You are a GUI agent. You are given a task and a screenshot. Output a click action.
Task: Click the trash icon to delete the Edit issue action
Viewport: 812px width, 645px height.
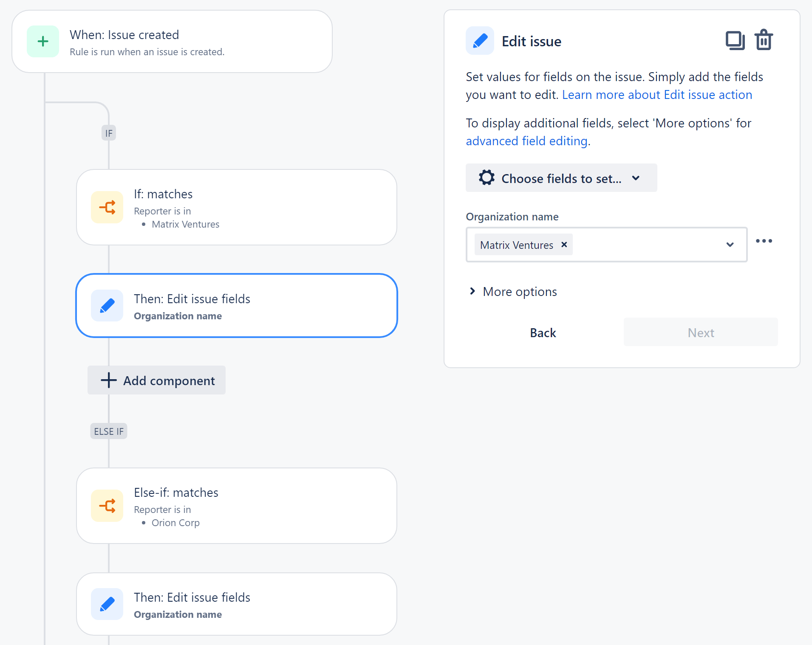[764, 40]
